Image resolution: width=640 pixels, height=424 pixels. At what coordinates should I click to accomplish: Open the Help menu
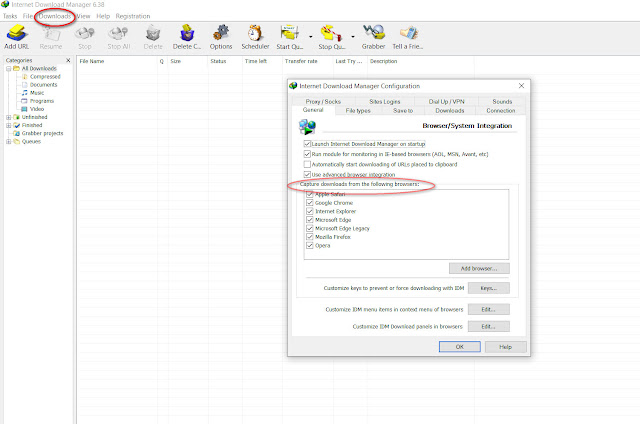[103, 16]
